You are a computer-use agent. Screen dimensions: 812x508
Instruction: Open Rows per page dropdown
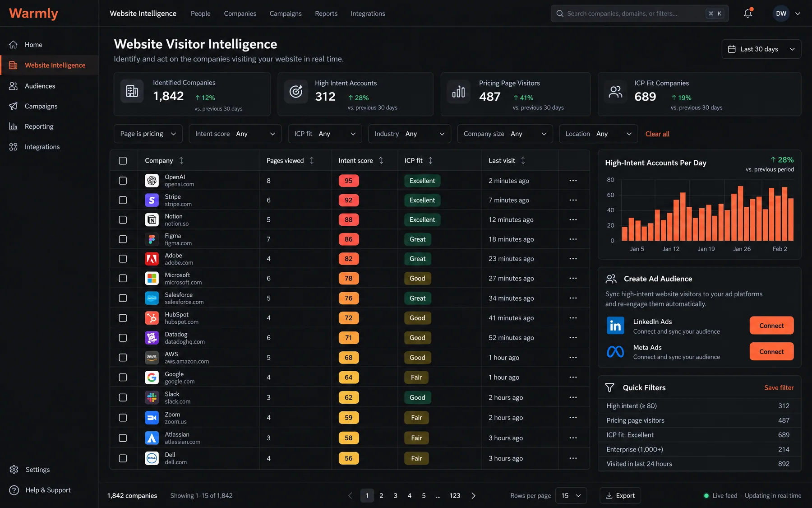click(571, 495)
